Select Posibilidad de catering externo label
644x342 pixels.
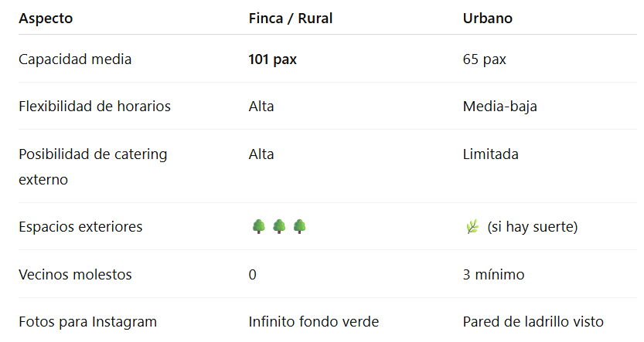click(93, 166)
